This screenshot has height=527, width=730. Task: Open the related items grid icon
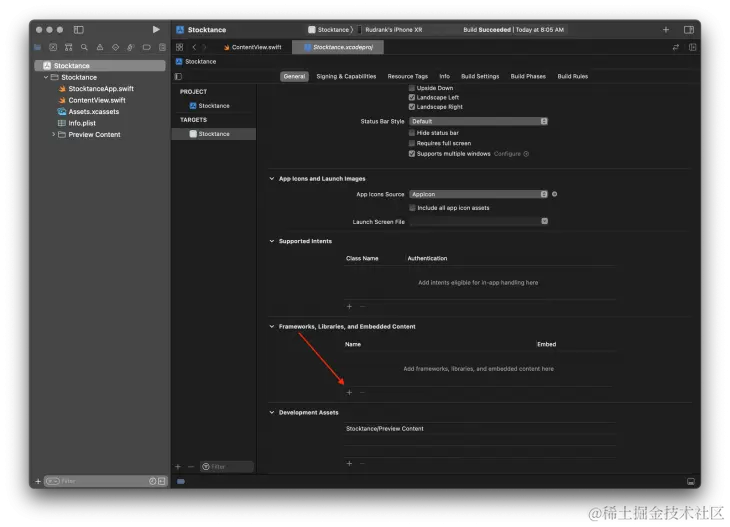(x=180, y=47)
